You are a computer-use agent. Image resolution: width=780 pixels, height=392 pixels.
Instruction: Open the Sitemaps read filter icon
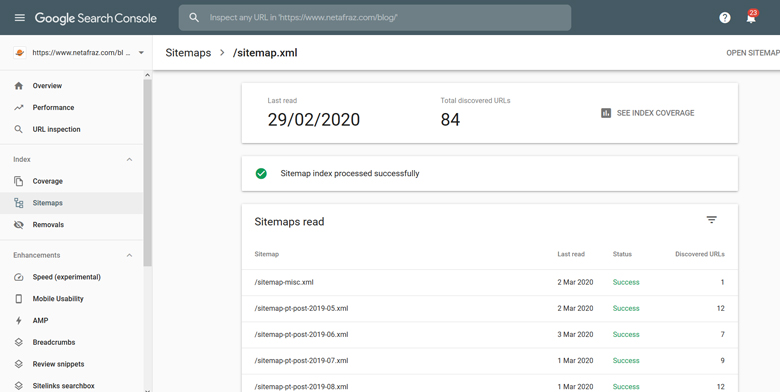point(712,220)
